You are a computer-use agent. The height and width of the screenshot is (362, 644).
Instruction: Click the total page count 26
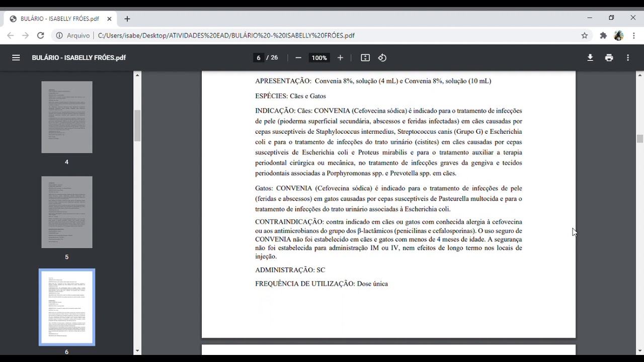[274, 58]
